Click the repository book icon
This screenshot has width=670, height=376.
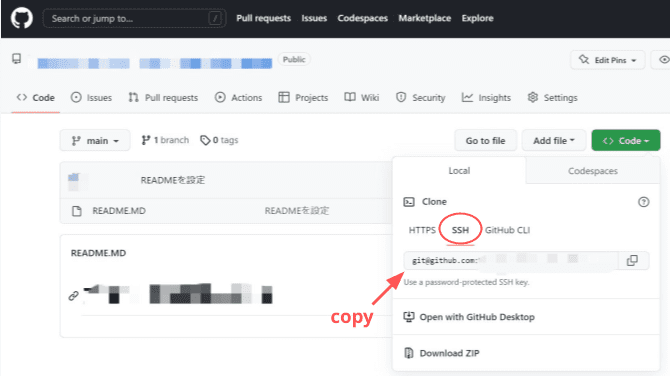(17, 59)
